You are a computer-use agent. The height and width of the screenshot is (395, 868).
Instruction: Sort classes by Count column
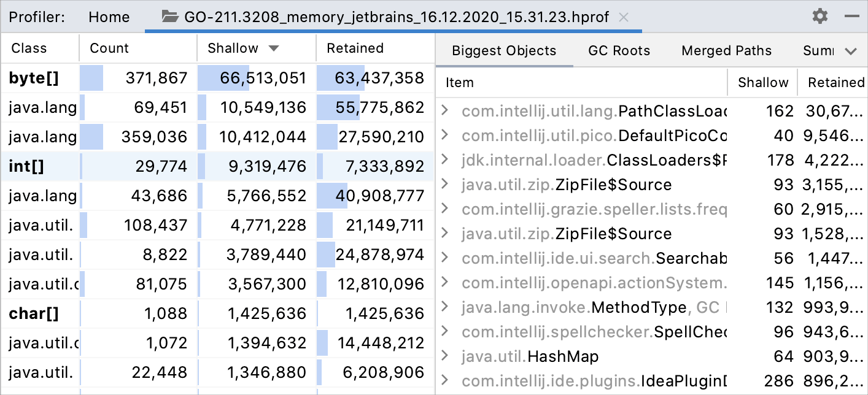click(x=109, y=48)
